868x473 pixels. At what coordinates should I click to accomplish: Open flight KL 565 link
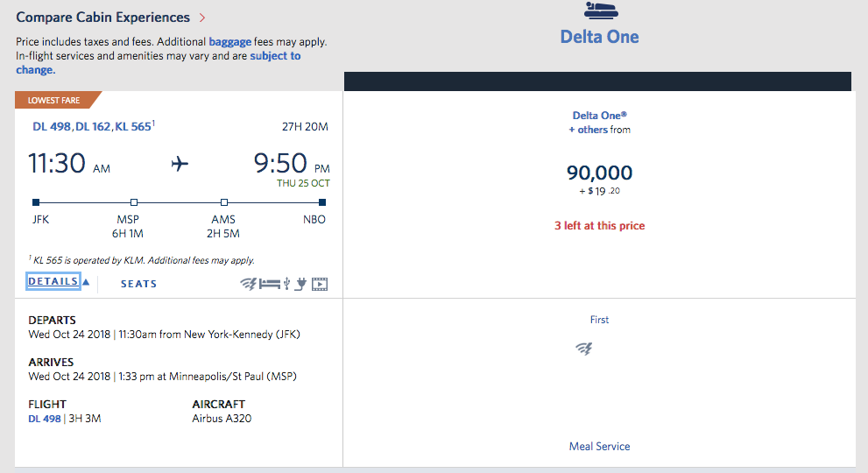tap(132, 127)
